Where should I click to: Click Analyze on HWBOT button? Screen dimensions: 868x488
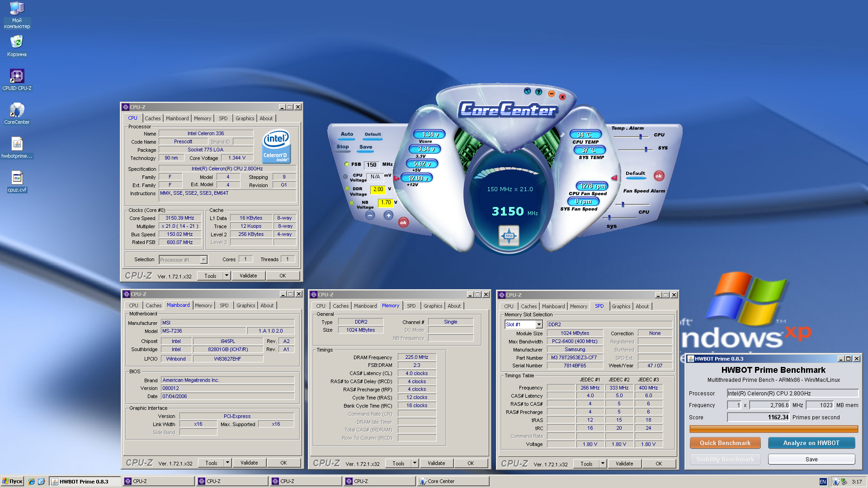(x=811, y=443)
